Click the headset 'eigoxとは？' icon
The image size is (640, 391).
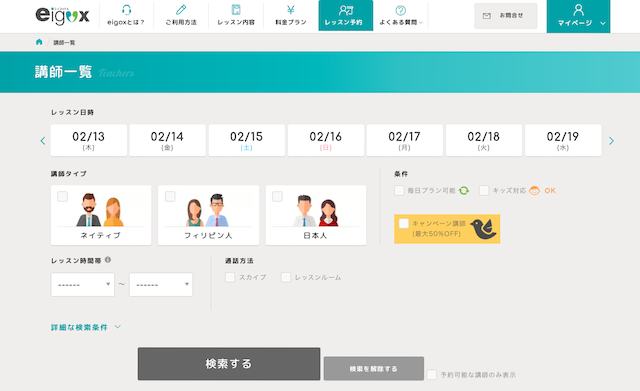click(x=127, y=10)
